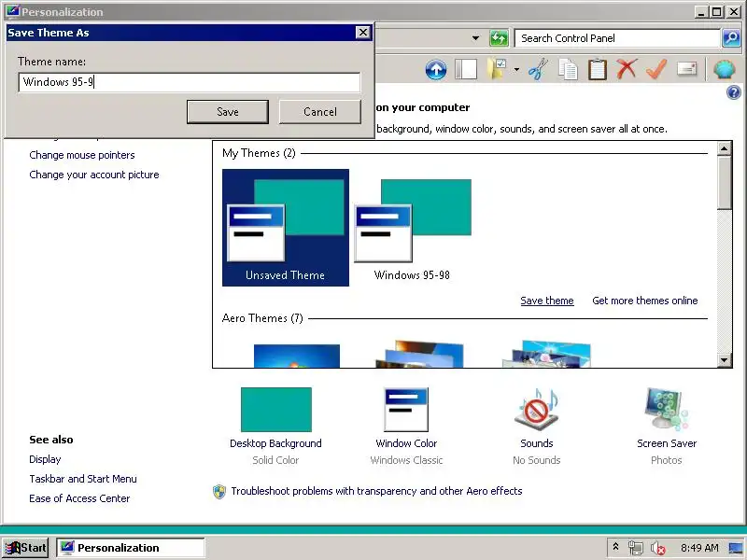Click the Theme name text field
The image size is (747, 560).
[190, 82]
